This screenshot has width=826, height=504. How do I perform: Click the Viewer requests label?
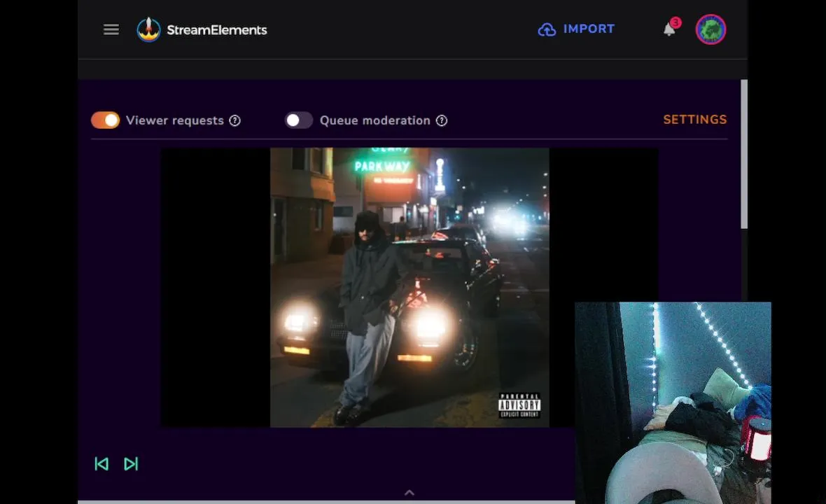tap(175, 120)
